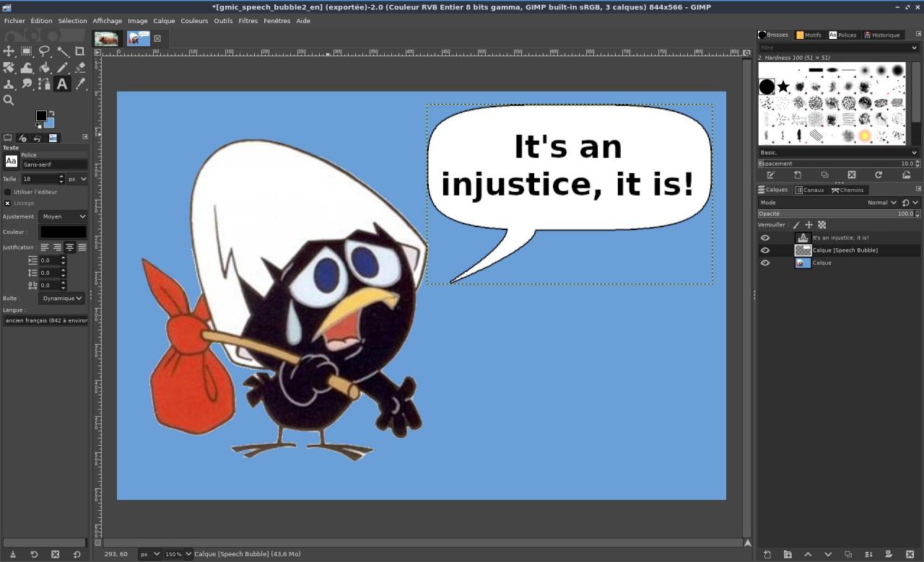Hide the Calque [Speech Bubble] layer

[765, 250]
